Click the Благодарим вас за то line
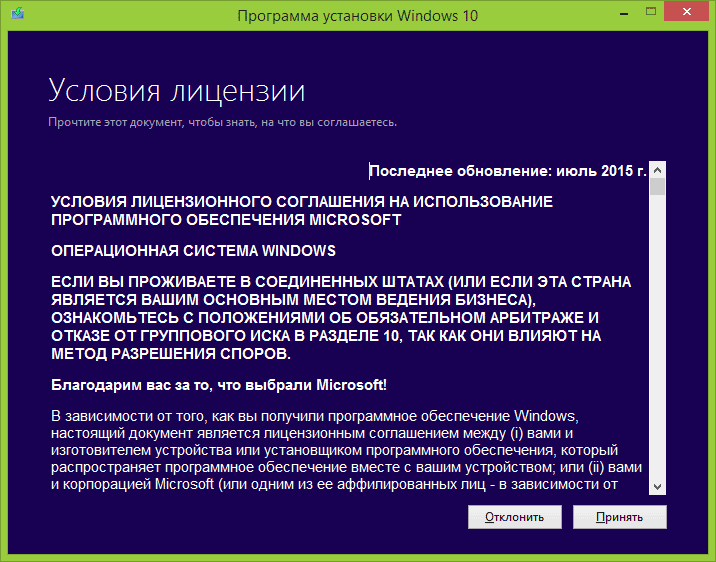716x562 pixels. point(218,384)
